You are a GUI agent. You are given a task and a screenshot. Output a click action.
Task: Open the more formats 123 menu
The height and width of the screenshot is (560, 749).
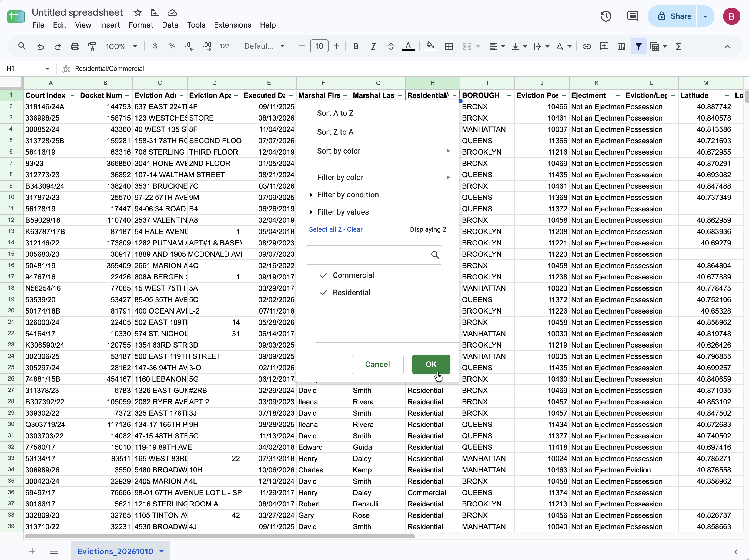(x=225, y=46)
